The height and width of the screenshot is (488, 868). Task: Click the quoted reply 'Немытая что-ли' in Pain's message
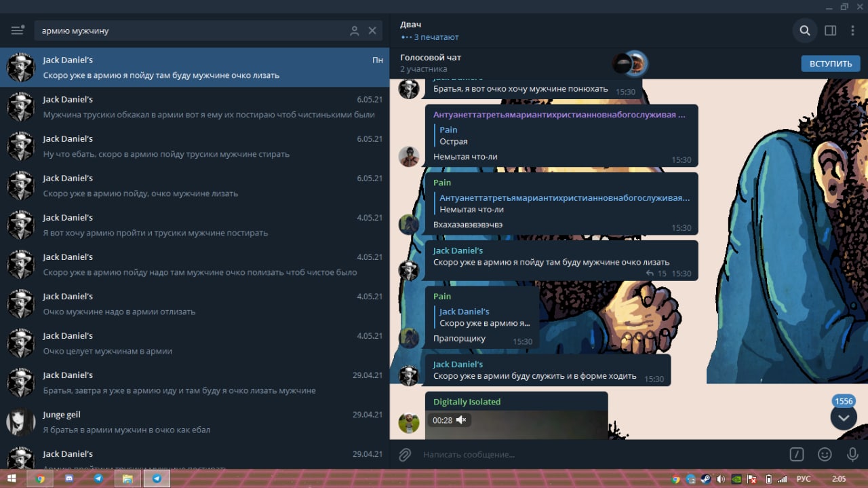[x=561, y=203]
